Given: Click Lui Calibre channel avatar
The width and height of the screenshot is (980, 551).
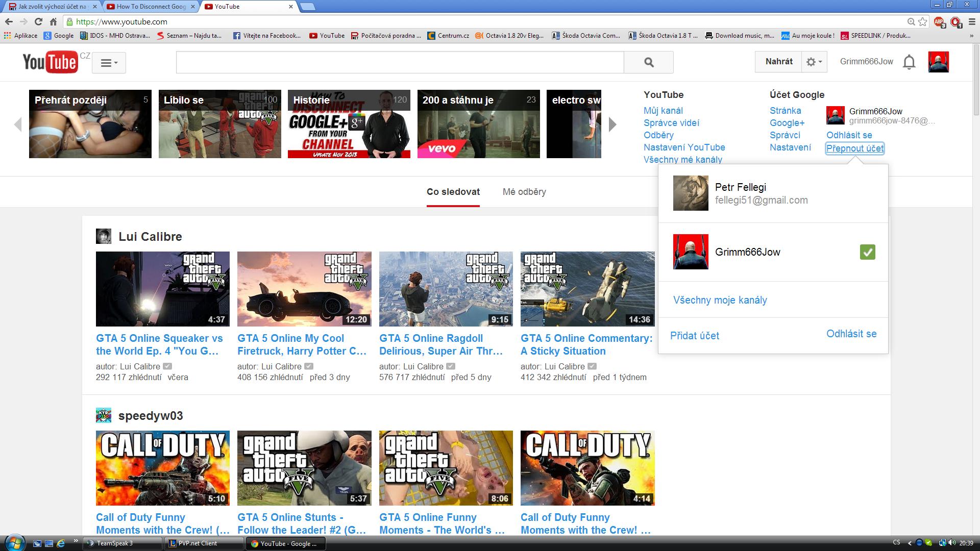Looking at the screenshot, I should point(104,236).
